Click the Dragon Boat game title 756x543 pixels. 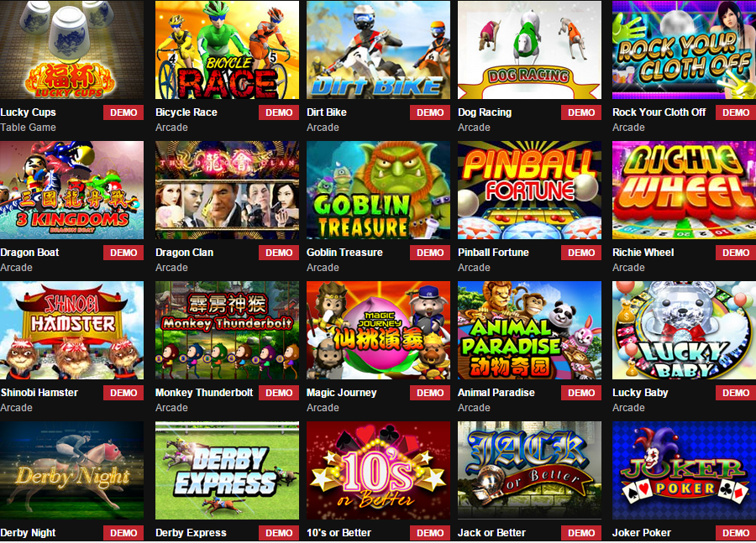[29, 253]
